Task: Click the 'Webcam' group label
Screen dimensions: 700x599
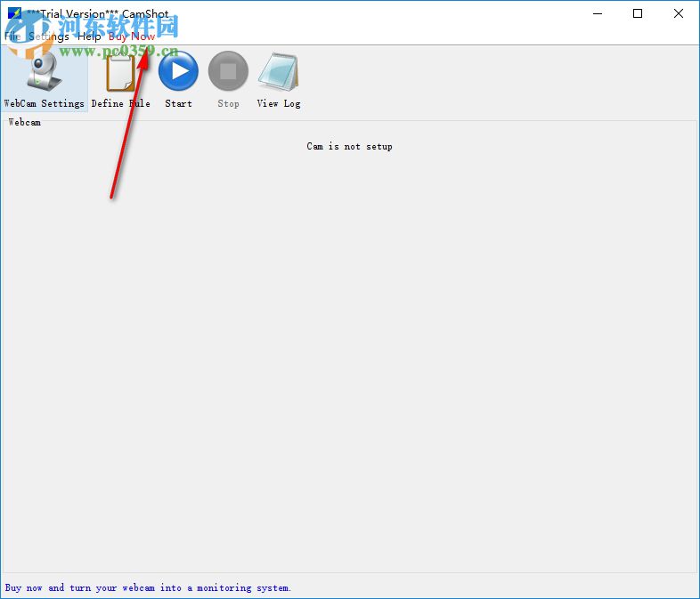Action: point(25,122)
